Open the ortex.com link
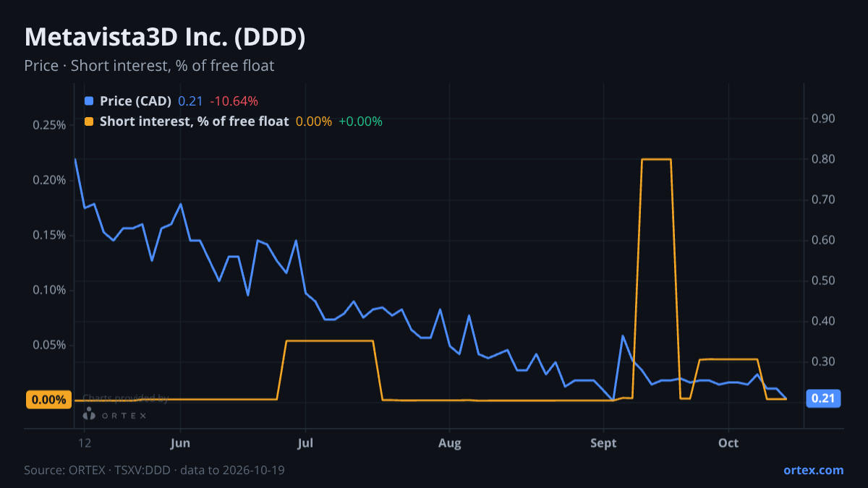The image size is (868, 488). [x=813, y=470]
